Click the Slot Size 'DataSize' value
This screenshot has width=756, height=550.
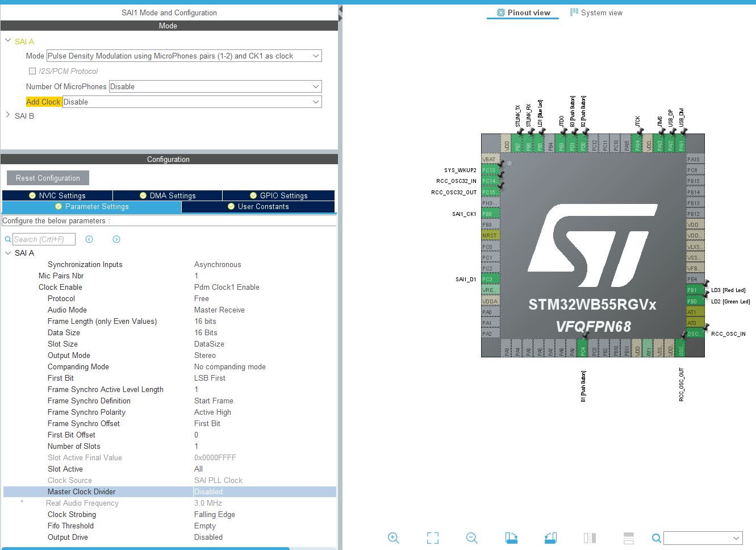[x=209, y=344]
